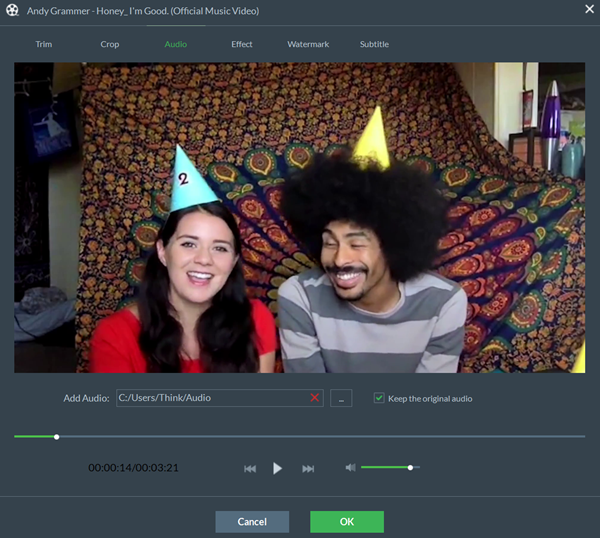
Task: Switch to the Subtitle tab
Action: pyautogui.click(x=374, y=44)
